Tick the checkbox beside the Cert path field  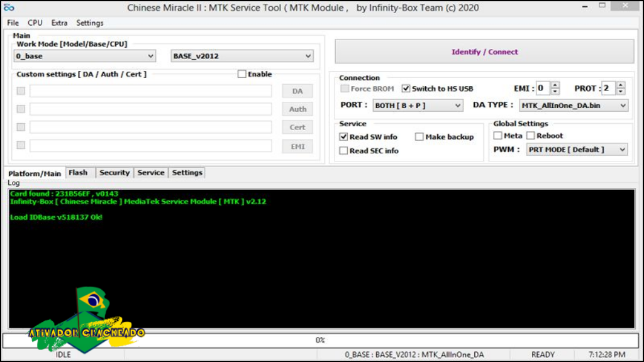coord(21,127)
